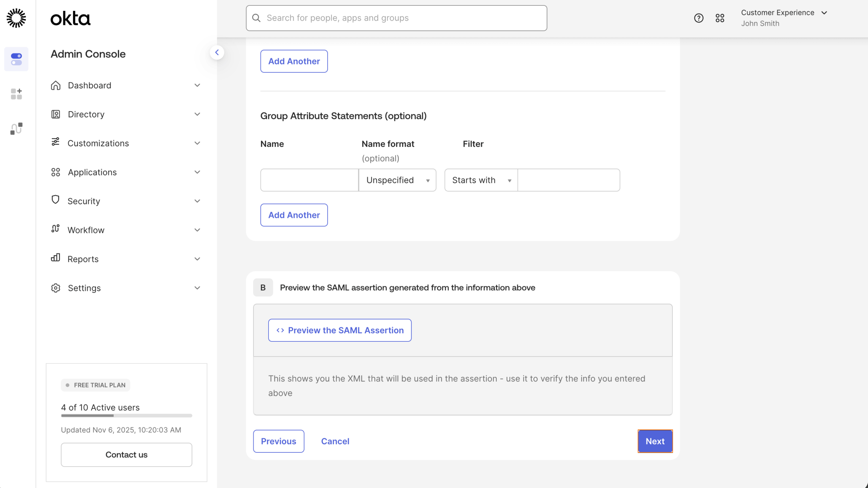Screen dimensions: 868x488
Task: Click the Next button
Action: [x=655, y=441]
